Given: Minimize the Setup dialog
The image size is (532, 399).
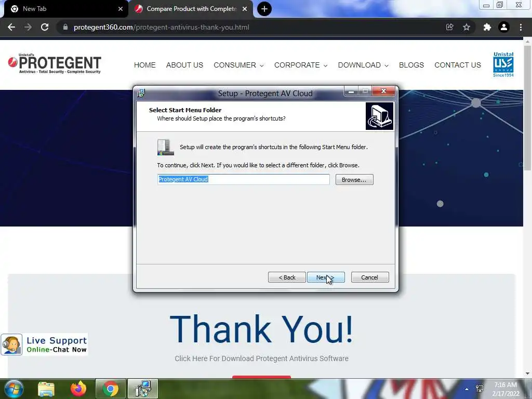Looking at the screenshot, I should pos(351,91).
